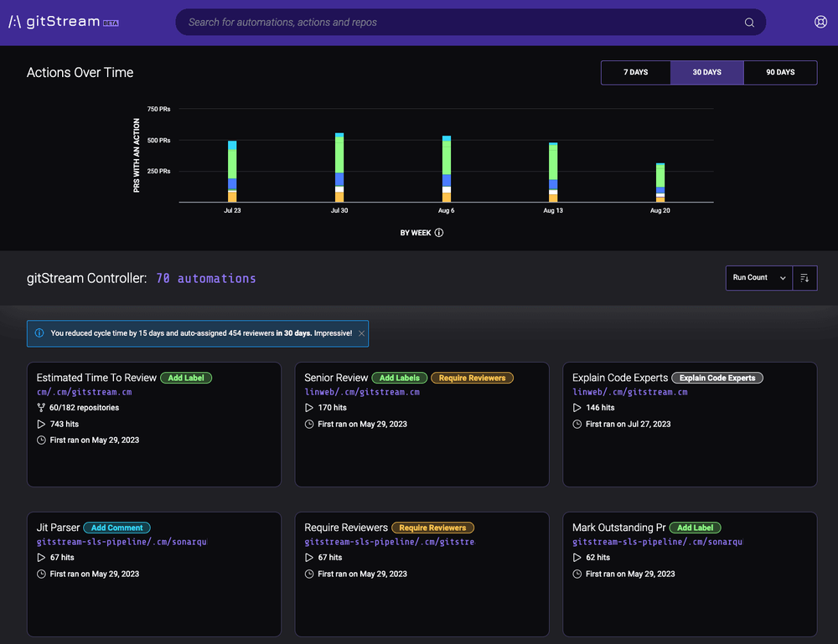838x644 pixels.
Task: Click the repositories fork icon
Action: (41, 408)
